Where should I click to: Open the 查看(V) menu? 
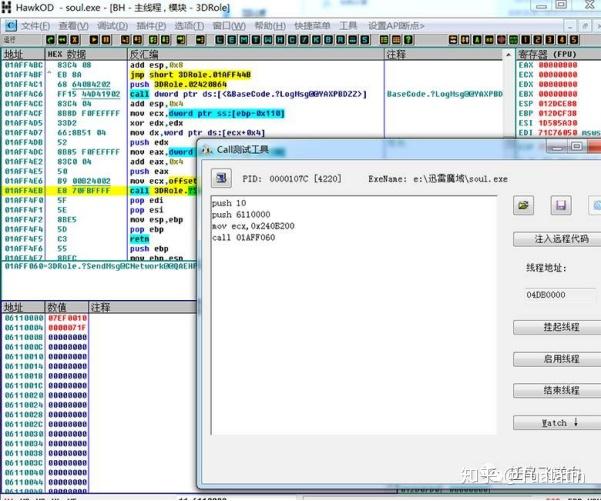pyautogui.click(x=74, y=26)
